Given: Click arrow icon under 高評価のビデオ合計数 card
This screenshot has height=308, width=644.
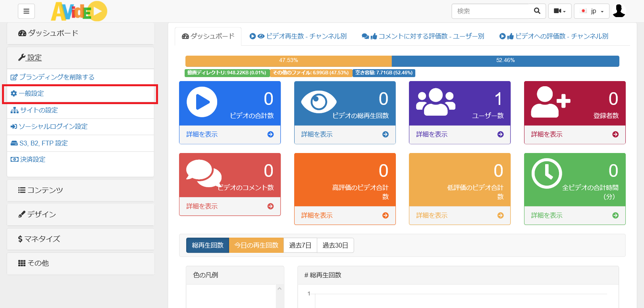Looking at the screenshot, I should [386, 215].
